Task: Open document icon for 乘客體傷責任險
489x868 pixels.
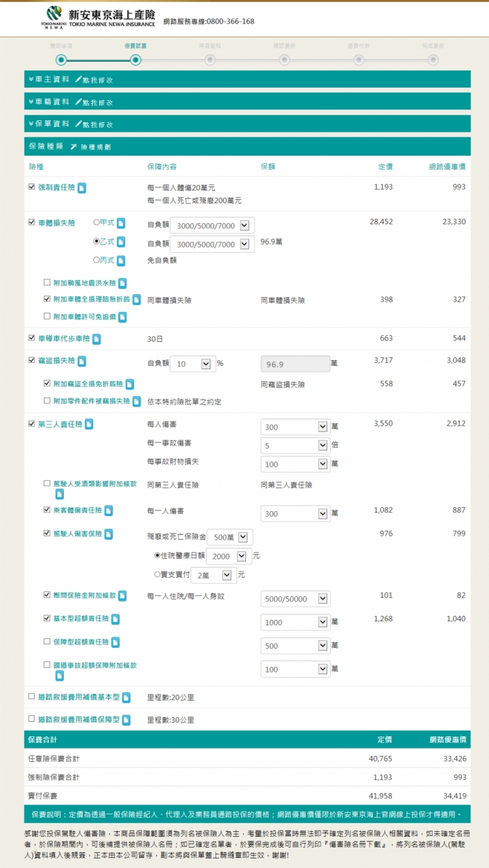Action: tap(108, 510)
